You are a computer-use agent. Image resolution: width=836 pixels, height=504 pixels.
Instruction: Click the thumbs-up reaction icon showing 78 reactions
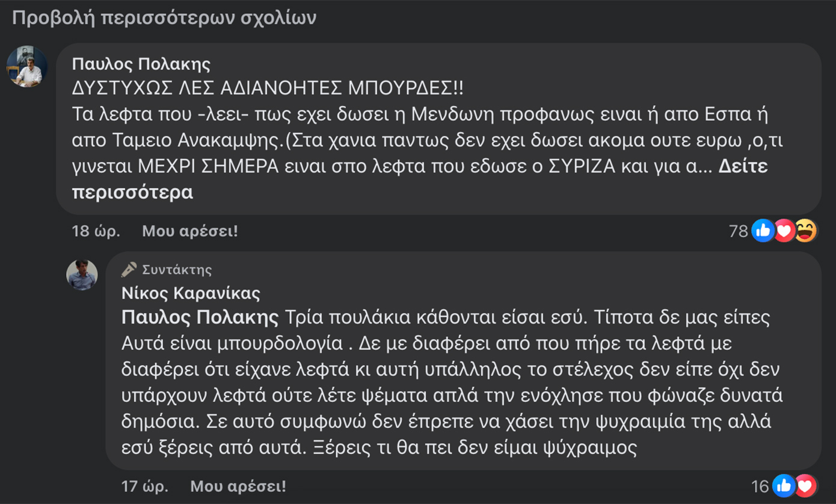763,229
